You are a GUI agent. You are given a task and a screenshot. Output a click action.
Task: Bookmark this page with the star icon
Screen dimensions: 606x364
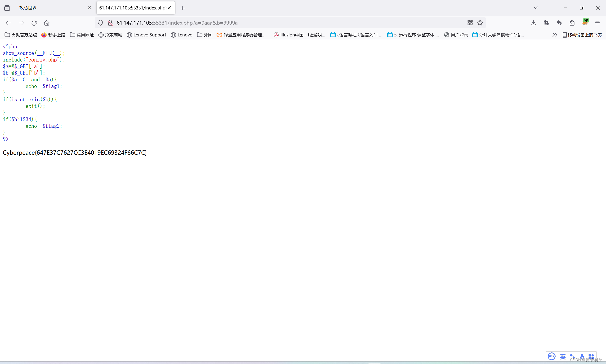pyautogui.click(x=480, y=22)
